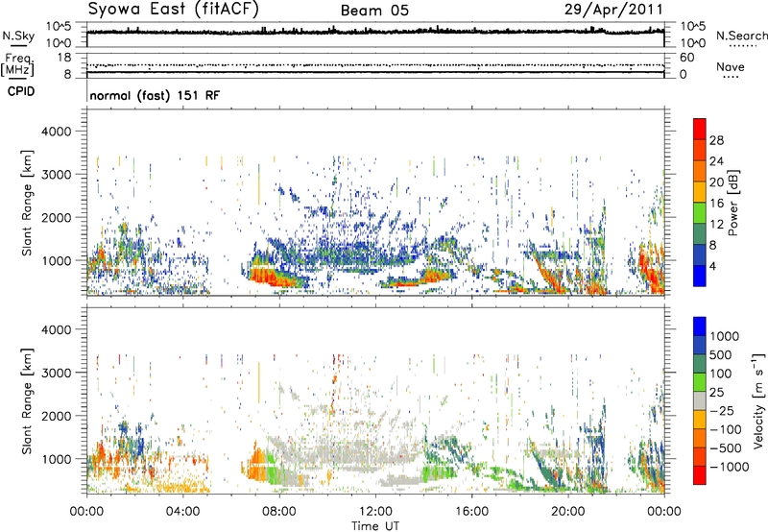
Task: Click the date label '29/Apr/2011'
Action: [x=613, y=10]
